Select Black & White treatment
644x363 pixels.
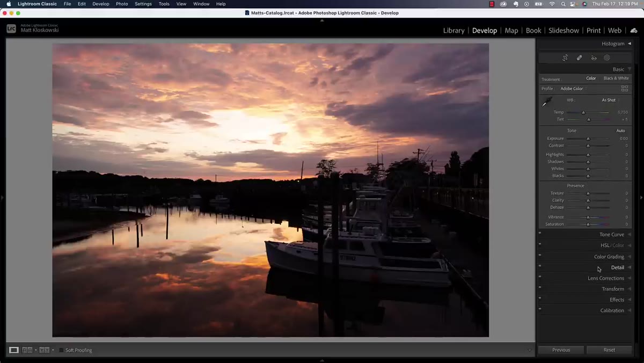[x=616, y=78]
